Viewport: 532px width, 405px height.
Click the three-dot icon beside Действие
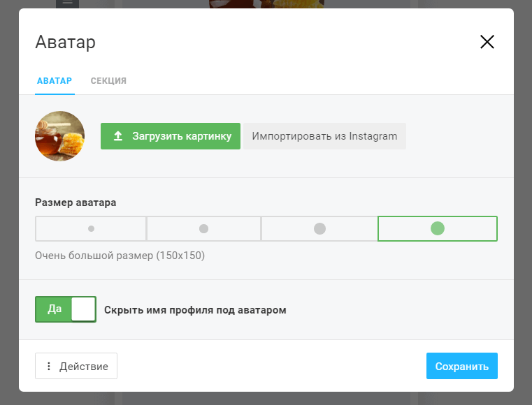click(x=49, y=366)
